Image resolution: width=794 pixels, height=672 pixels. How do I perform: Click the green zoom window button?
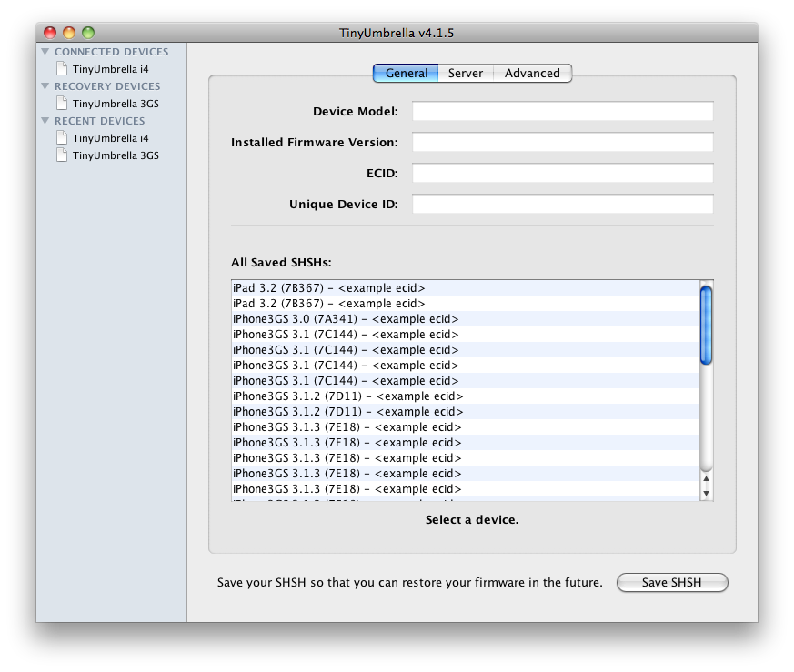pyautogui.click(x=88, y=33)
